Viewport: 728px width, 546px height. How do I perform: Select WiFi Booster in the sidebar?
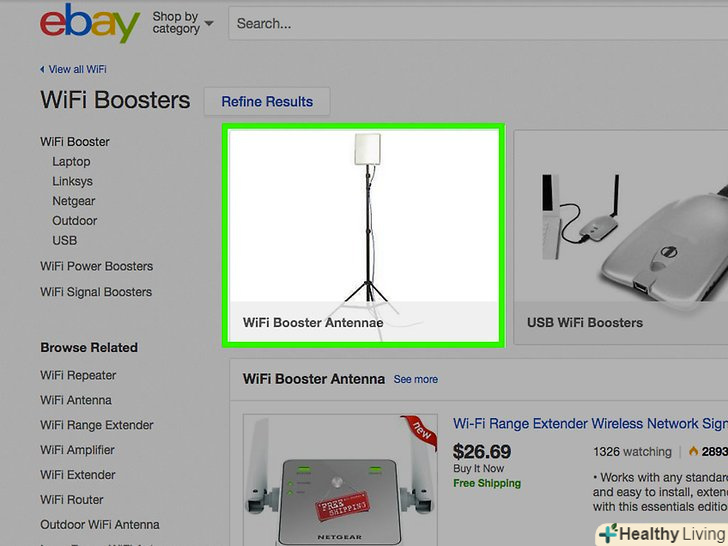[75, 142]
